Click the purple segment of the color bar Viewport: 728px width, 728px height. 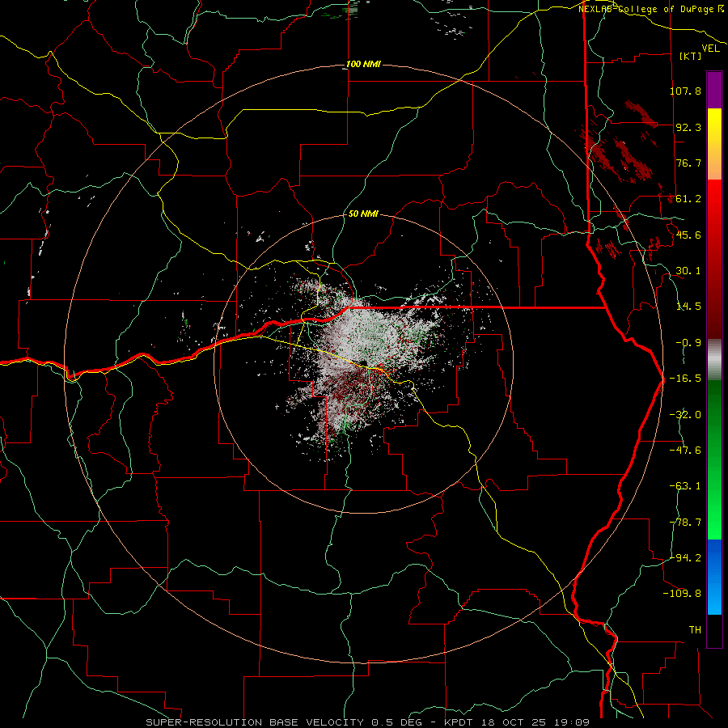(714, 91)
